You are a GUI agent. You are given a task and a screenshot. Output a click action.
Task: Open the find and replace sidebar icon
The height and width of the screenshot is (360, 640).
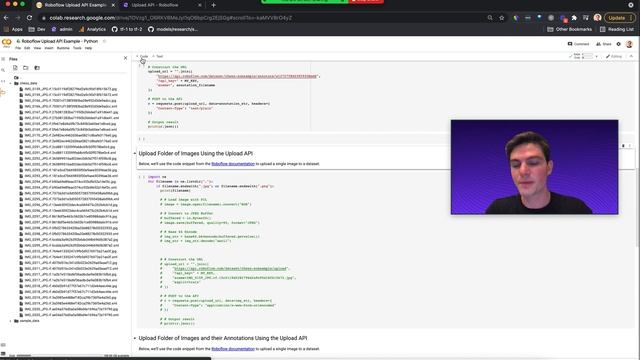point(3,70)
